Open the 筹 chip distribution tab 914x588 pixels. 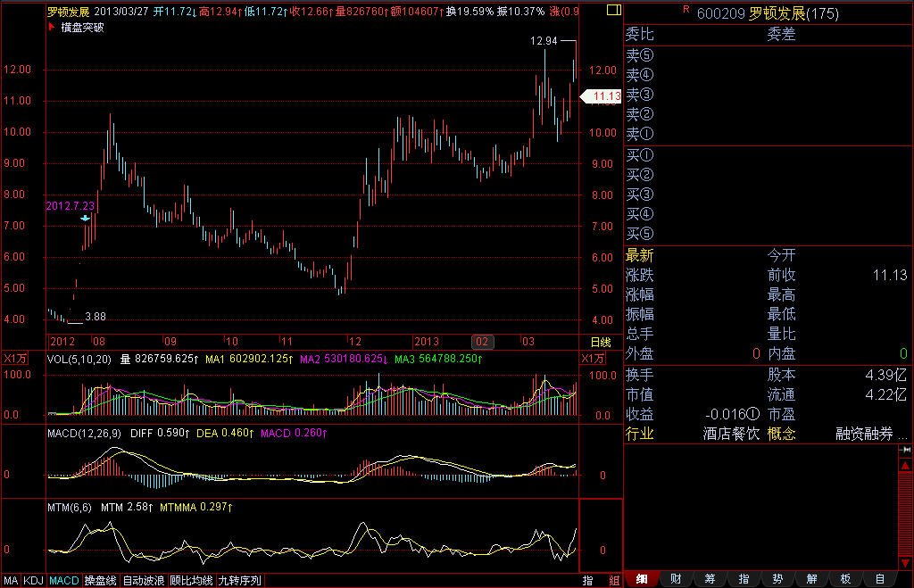[x=710, y=580]
